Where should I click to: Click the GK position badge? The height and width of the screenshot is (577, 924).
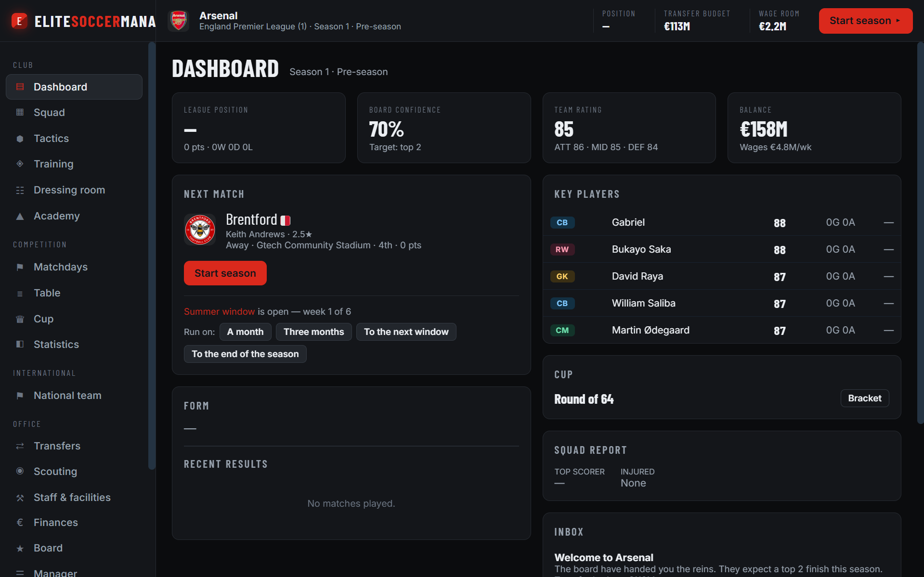click(562, 276)
